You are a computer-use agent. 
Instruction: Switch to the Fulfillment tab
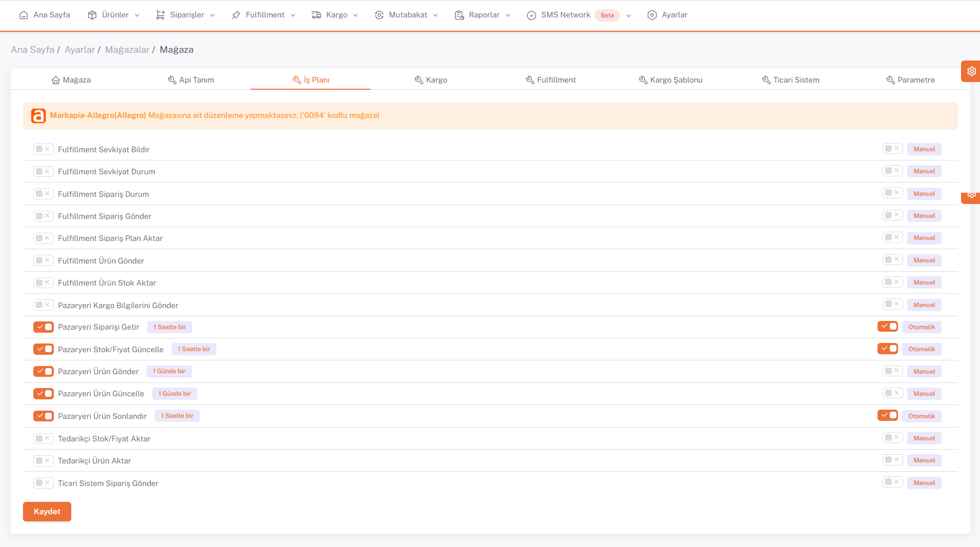pos(551,80)
